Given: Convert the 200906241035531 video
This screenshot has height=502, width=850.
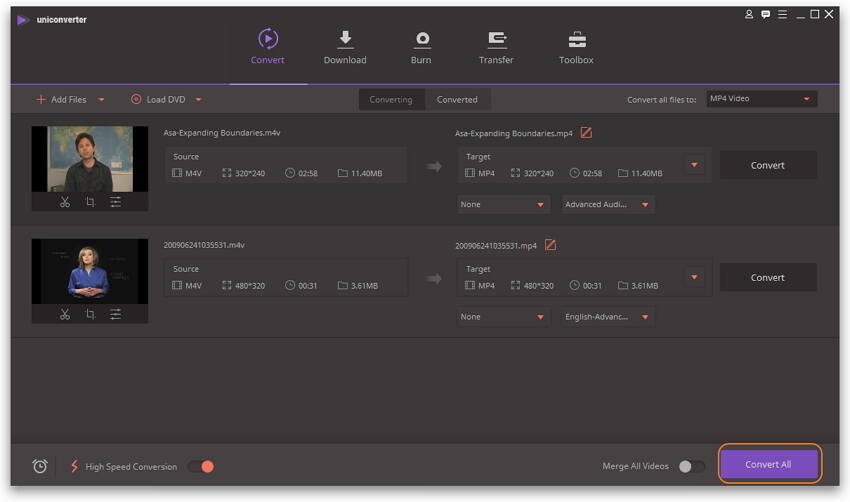Looking at the screenshot, I should 768,278.
